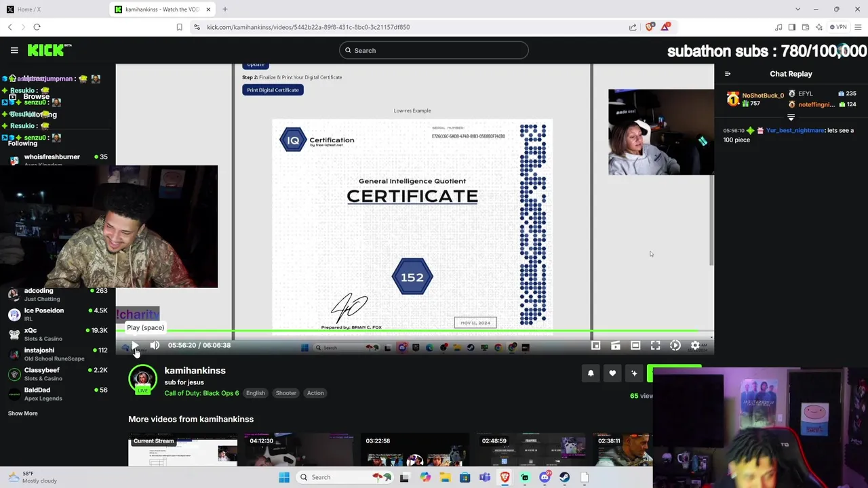Viewport: 868px width, 488px height.
Task: Open Steam from the taskbar
Action: (x=564, y=477)
